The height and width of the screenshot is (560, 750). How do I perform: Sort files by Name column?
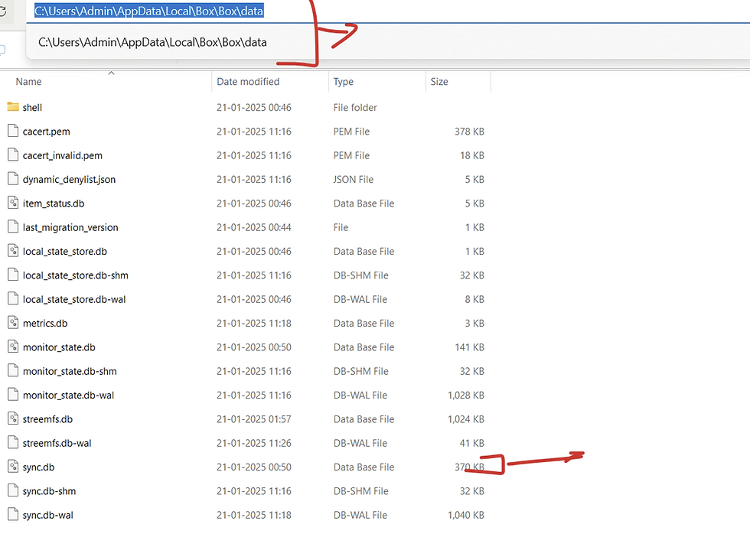pos(29,82)
